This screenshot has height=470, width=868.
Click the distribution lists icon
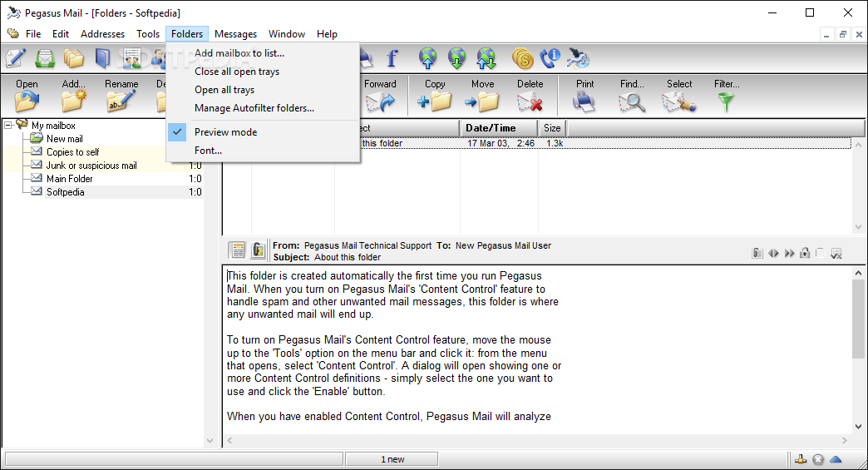(131, 58)
